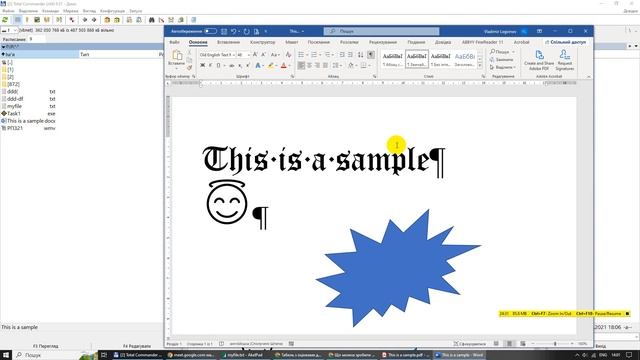Image resolution: width=640 pixels, height=360 pixels.
Task: Click the Shading paint bucket icon
Action: pyautogui.click(x=351, y=65)
